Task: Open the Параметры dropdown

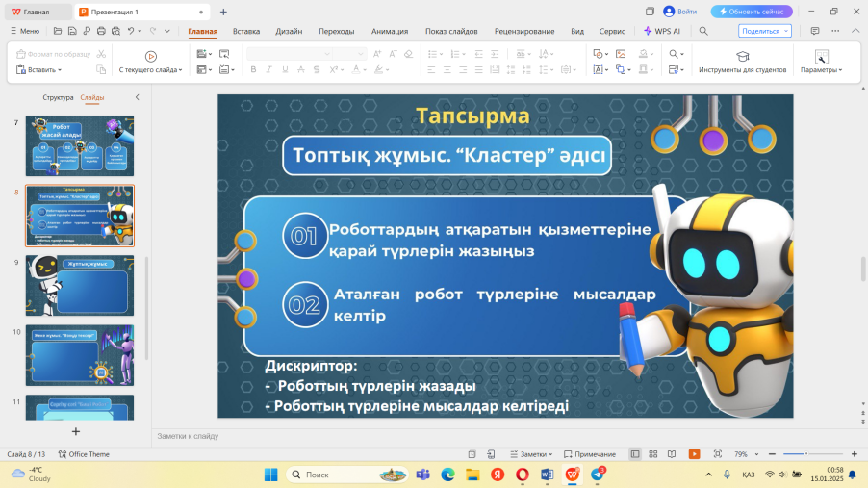Action: (x=821, y=70)
